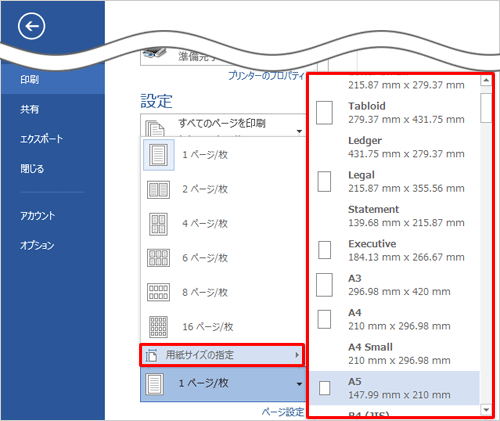The height and width of the screenshot is (421, 500).
Task: Click the A5 paper size icon
Action: click(325, 388)
